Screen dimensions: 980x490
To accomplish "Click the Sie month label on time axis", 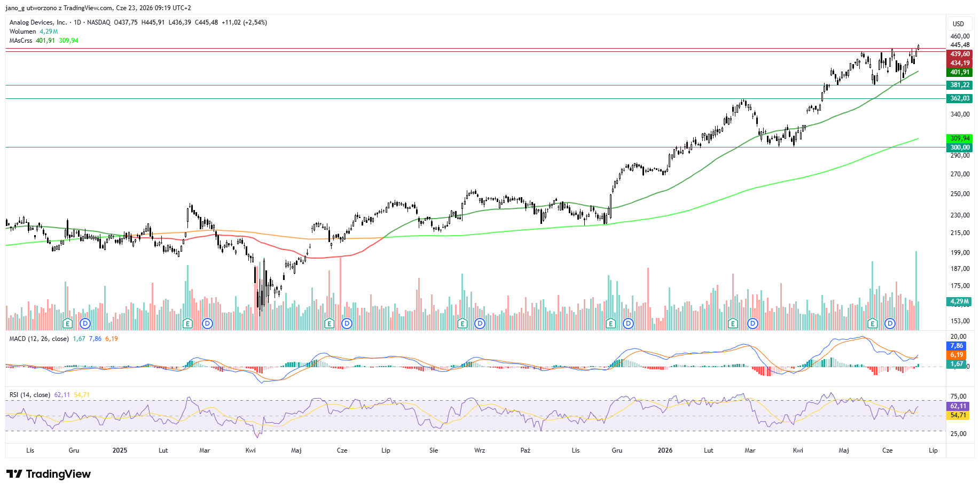I will coord(434,450).
